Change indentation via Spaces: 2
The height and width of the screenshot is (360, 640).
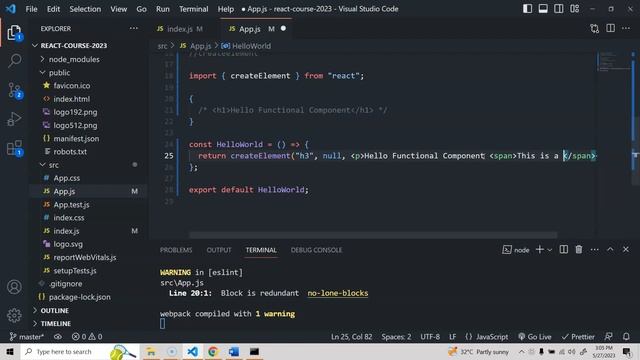(396, 337)
